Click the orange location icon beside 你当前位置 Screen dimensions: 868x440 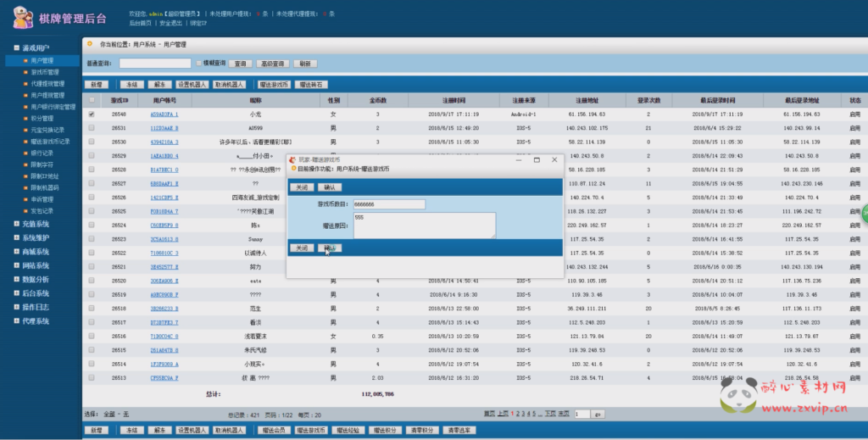(x=90, y=43)
